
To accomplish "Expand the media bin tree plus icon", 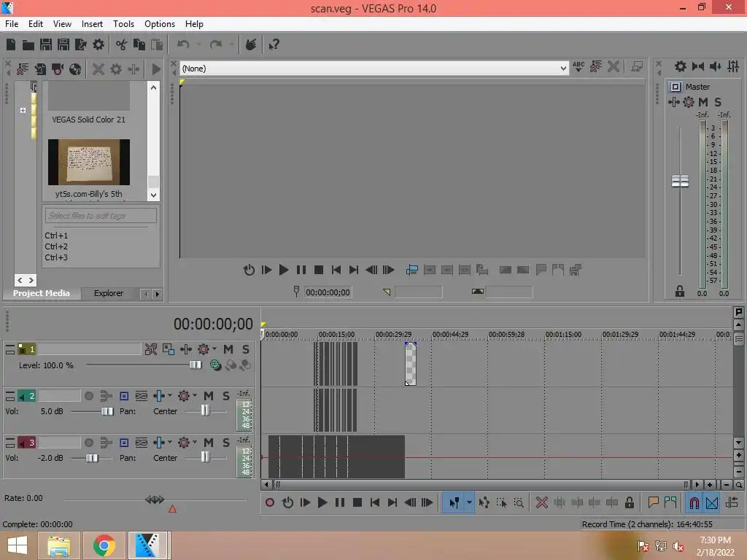I will pos(23,110).
